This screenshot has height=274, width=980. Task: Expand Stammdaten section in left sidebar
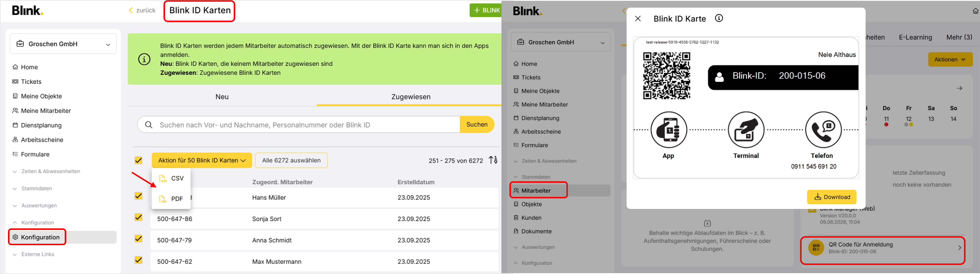coord(32,188)
